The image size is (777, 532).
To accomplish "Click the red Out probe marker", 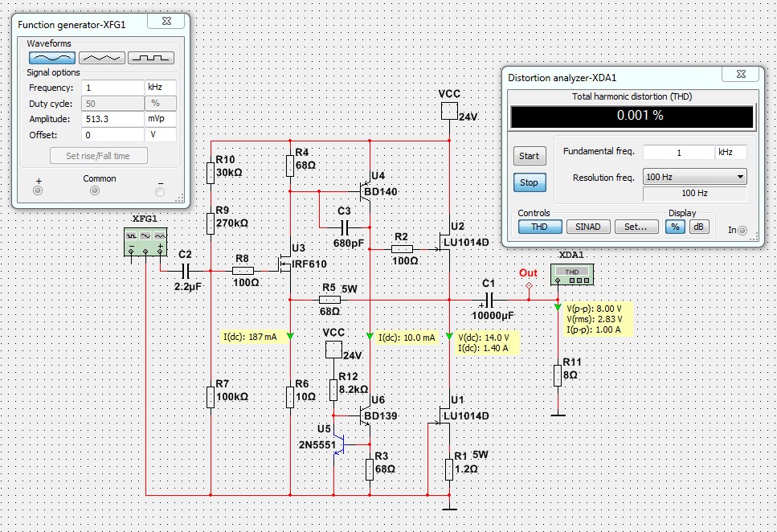I will coord(529,286).
